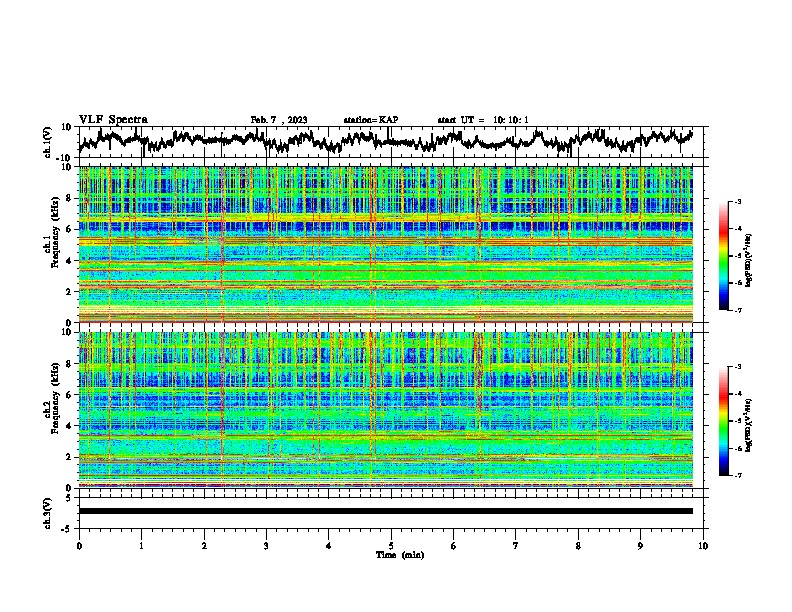Screen dimensions: 792x612
Task: Click time axis tick label "2"
Action: 204,546
